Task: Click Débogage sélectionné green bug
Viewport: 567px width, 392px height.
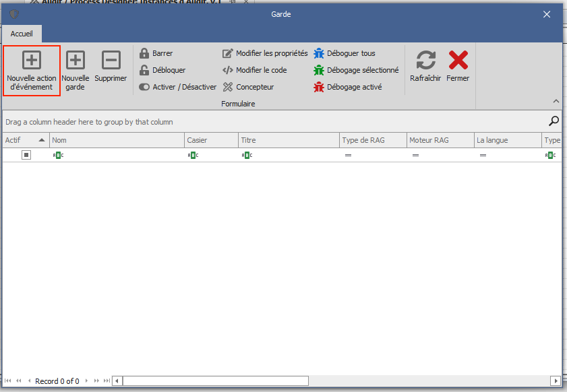Action: pyautogui.click(x=356, y=70)
